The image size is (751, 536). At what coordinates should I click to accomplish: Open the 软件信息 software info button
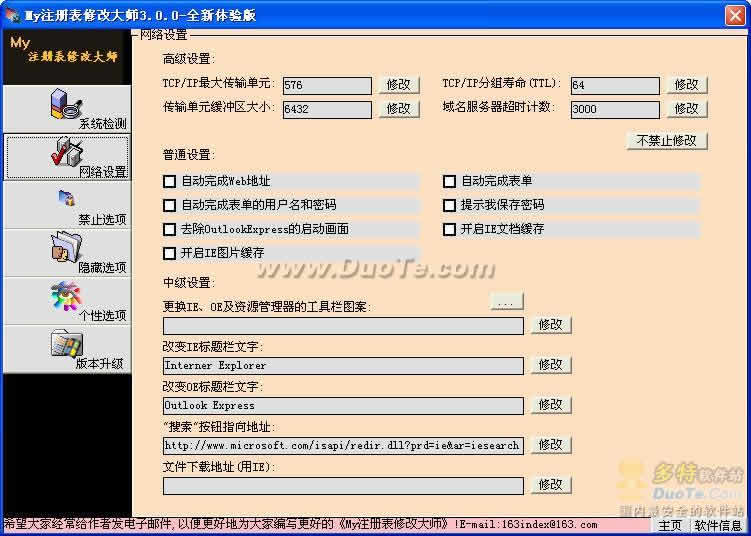pyautogui.click(x=718, y=525)
